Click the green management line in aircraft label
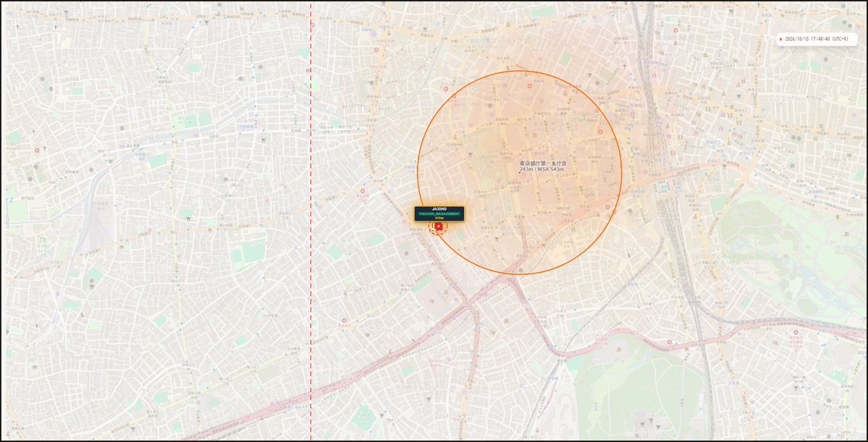Viewport: 868px width, 442px height. click(439, 213)
